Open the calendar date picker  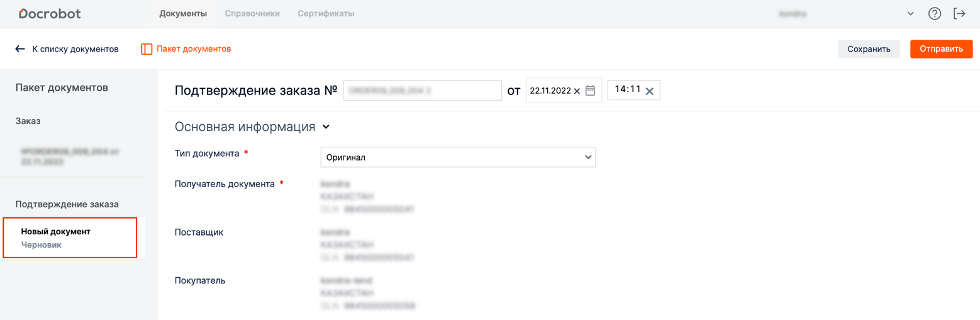coord(590,91)
